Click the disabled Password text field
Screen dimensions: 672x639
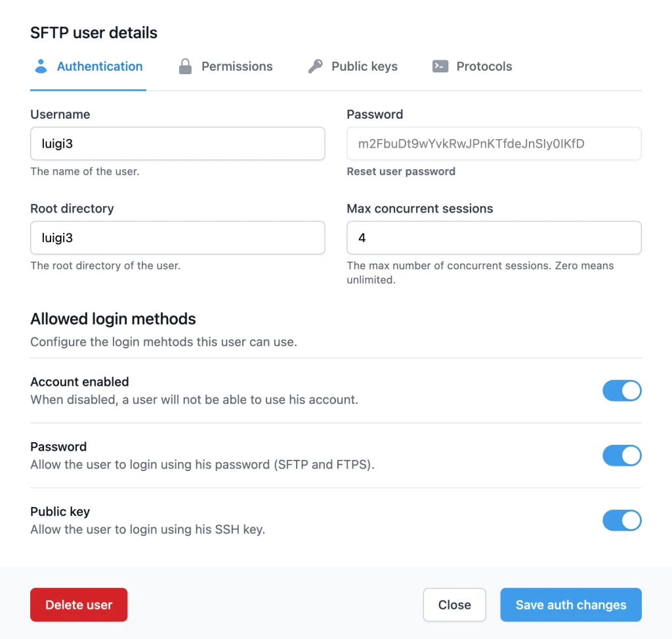click(x=493, y=144)
